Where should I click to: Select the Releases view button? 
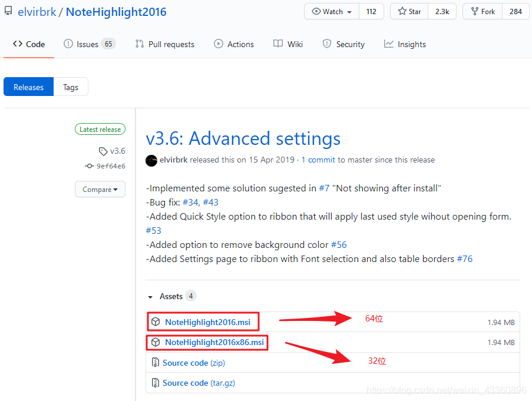28,87
